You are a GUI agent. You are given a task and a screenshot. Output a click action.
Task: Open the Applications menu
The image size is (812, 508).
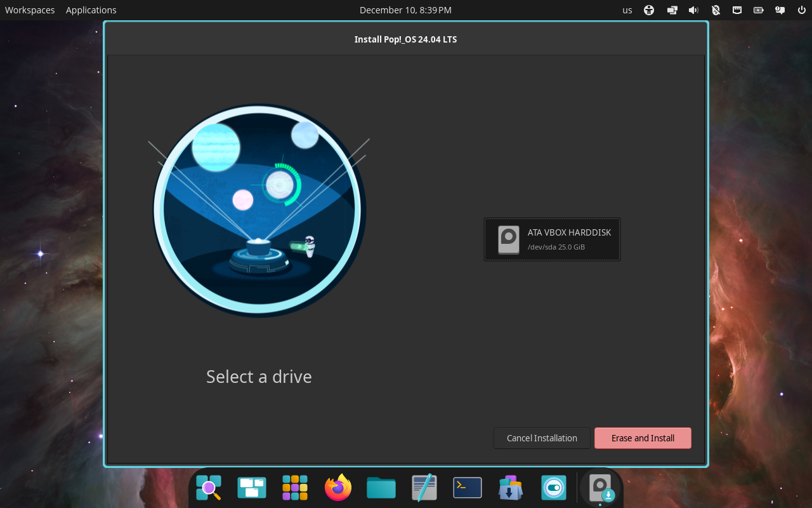91,10
